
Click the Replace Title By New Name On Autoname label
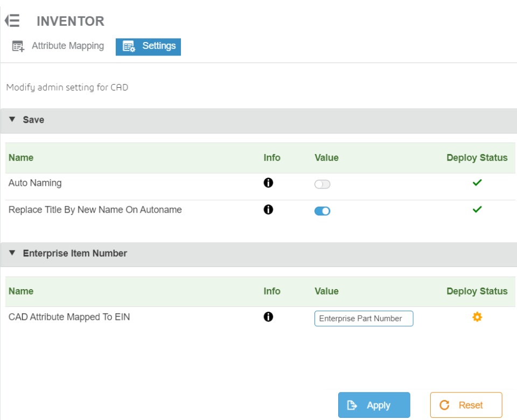pyautogui.click(x=95, y=209)
